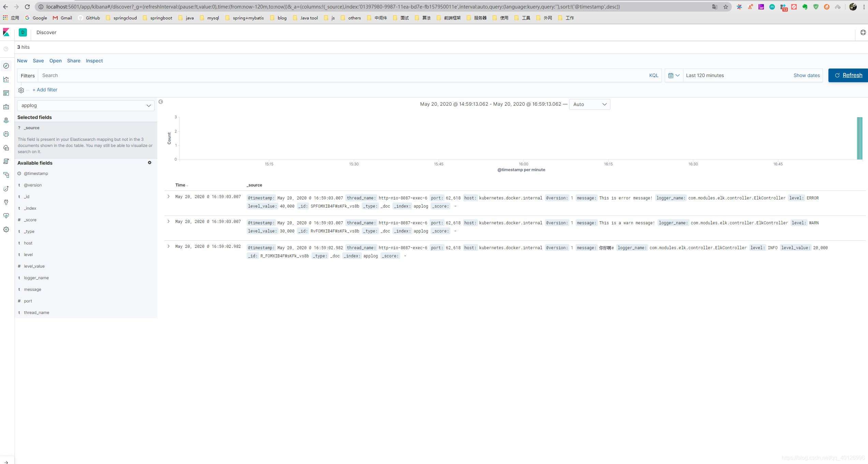The image size is (868, 464).
Task: Toggle the KQL query language switch
Action: tap(653, 75)
